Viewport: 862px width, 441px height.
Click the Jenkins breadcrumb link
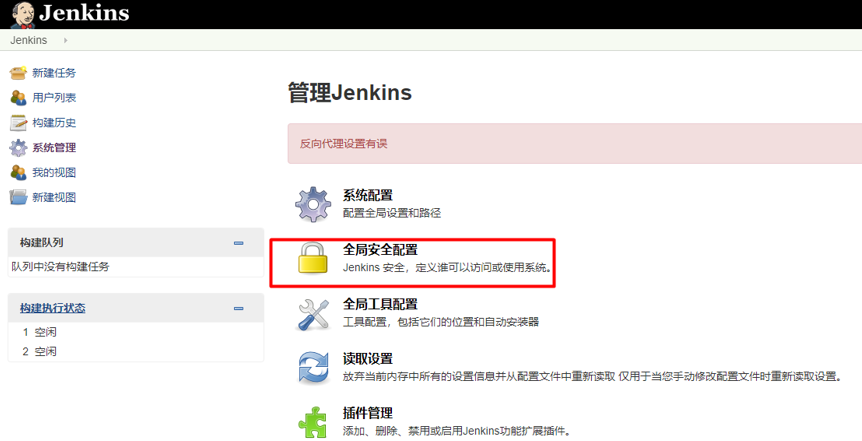pyautogui.click(x=29, y=40)
